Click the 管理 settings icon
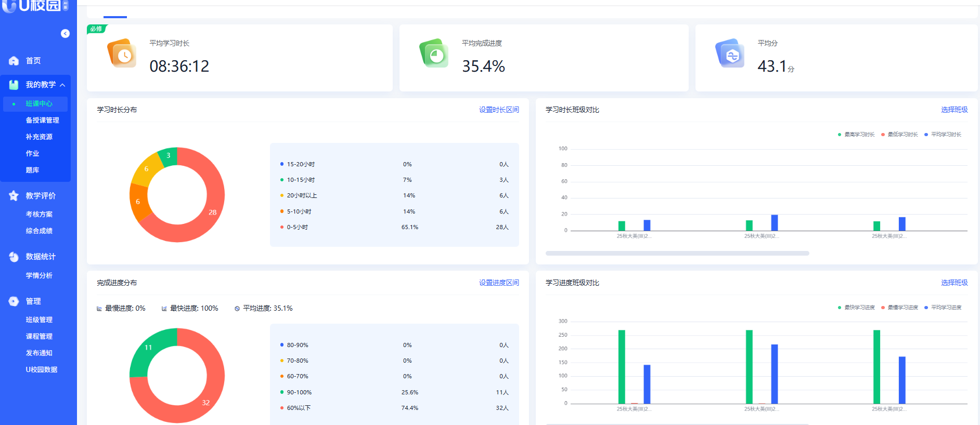980x425 pixels. (x=14, y=301)
